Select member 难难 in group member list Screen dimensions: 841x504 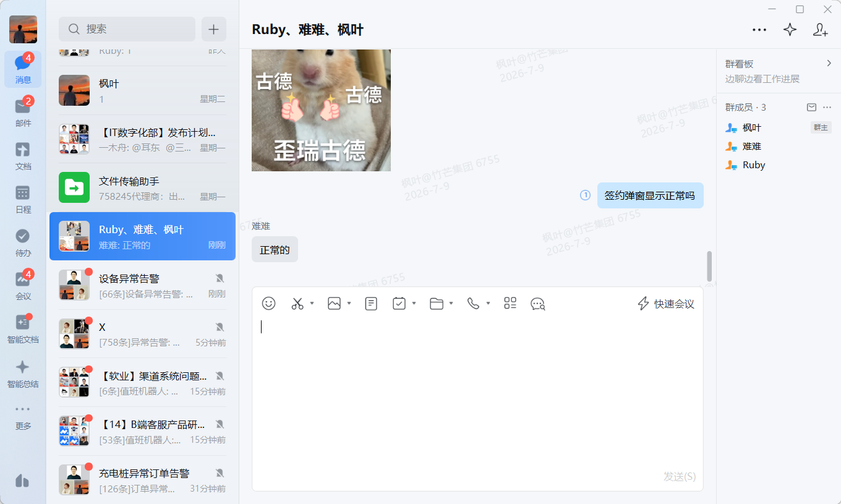[779, 147]
